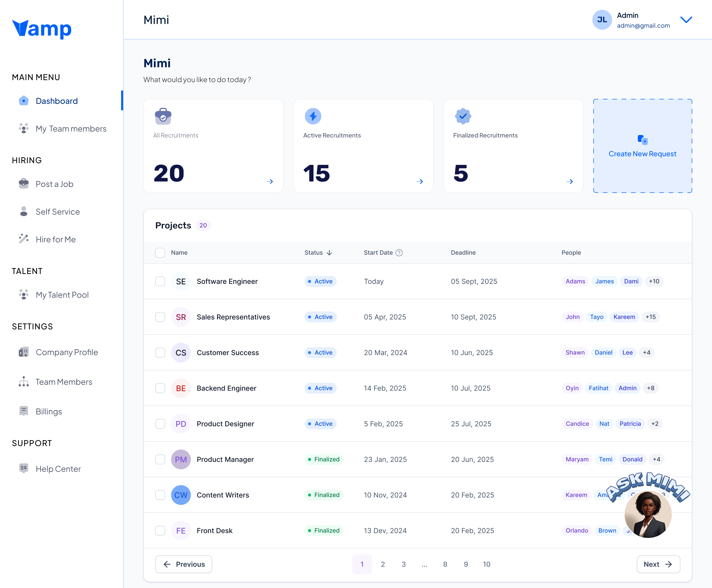The width and height of the screenshot is (712, 588).
Task: Click the Next pagination button
Action: 658,564
